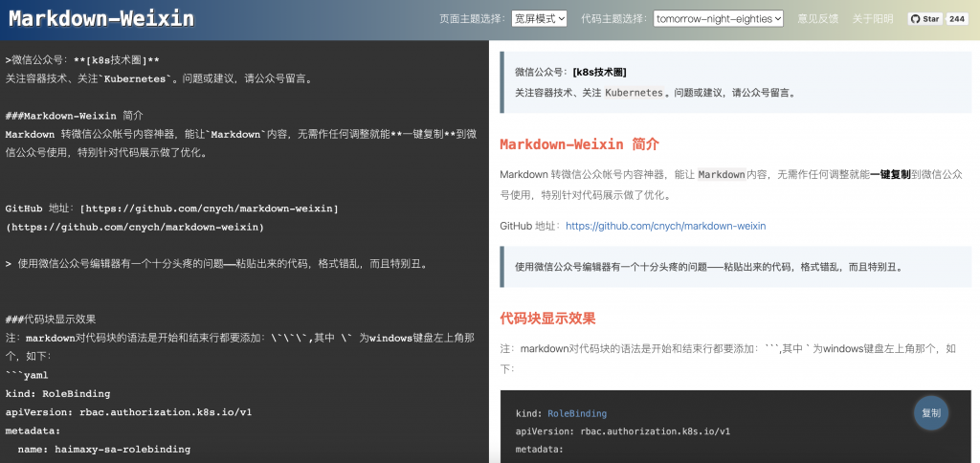
Task: Click the bold '一键复制' text in the preview
Action: pos(890,174)
